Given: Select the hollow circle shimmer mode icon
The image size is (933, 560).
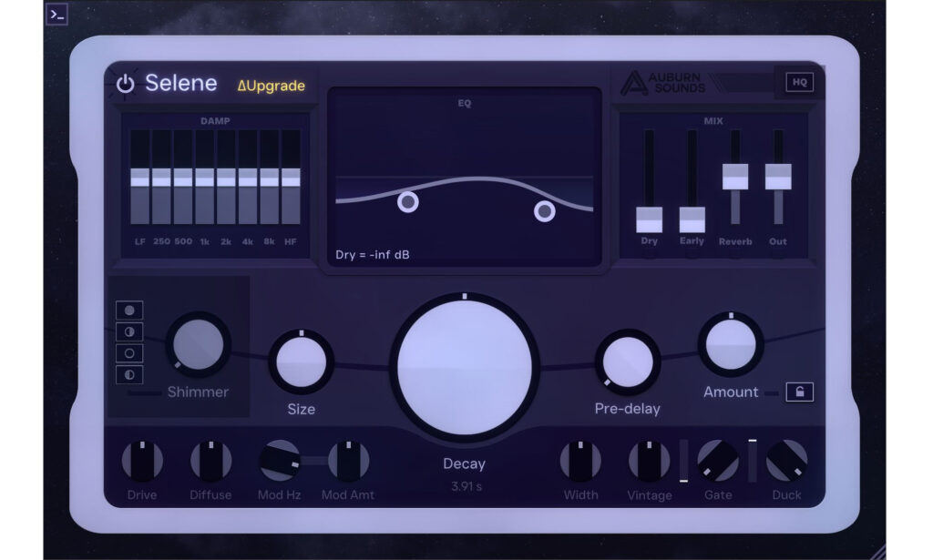Looking at the screenshot, I should pos(129,354).
